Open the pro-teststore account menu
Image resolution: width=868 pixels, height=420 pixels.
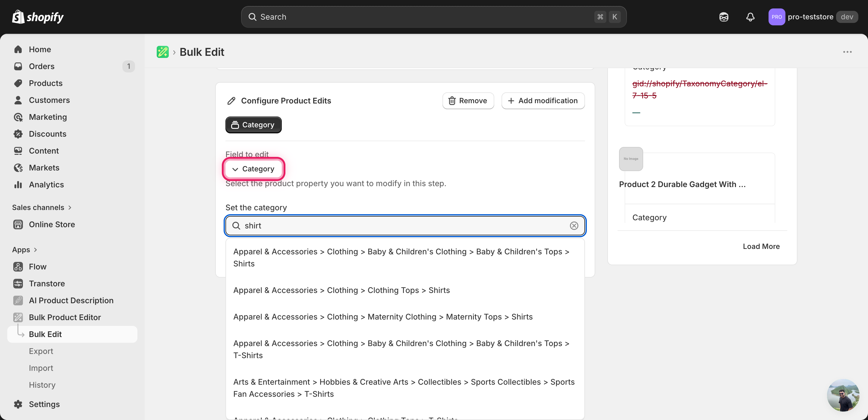813,17
